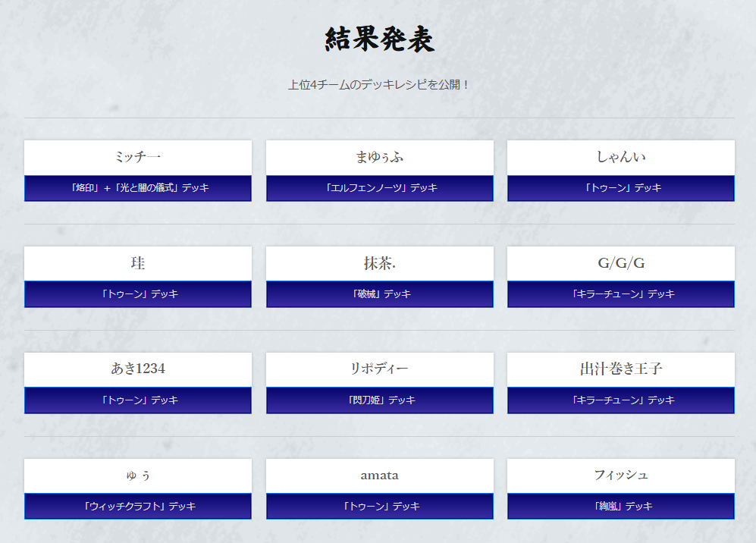
Task: Open G/G/G's キラーチューン deck recipe
Action: (621, 294)
